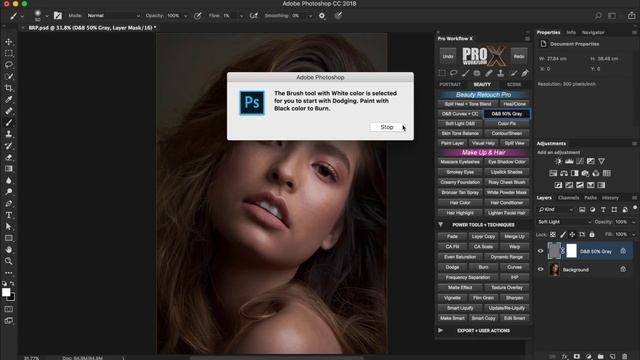Select the D&B 50% Gray layer mask thumbnail
Image resolution: width=640 pixels, height=360 pixels.
[x=571, y=251]
